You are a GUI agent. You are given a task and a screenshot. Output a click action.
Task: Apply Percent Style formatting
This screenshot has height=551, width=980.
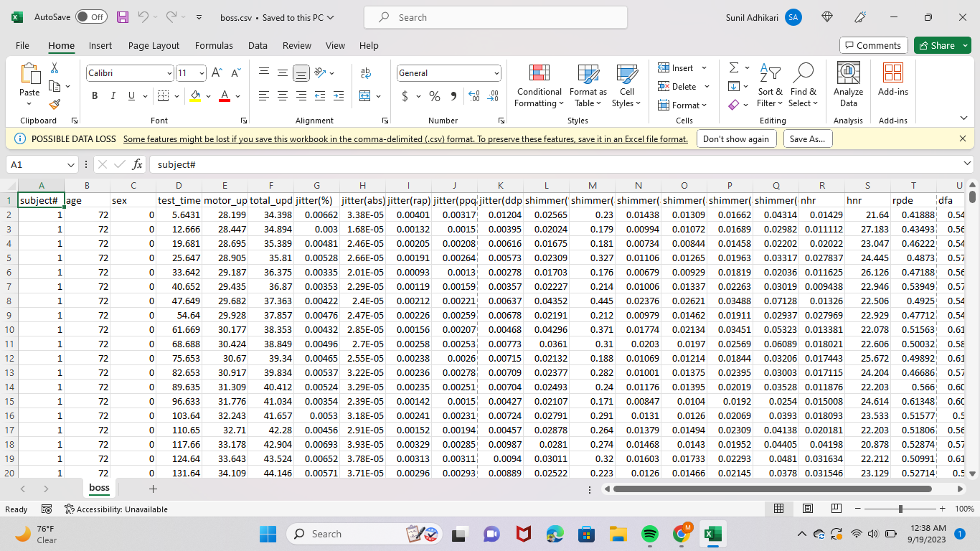[x=434, y=96]
